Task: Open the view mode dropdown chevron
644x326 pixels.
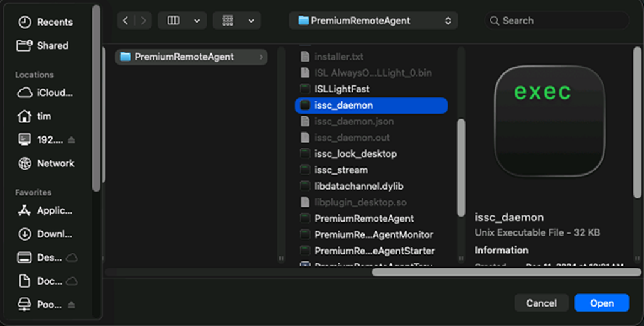Action: [196, 21]
